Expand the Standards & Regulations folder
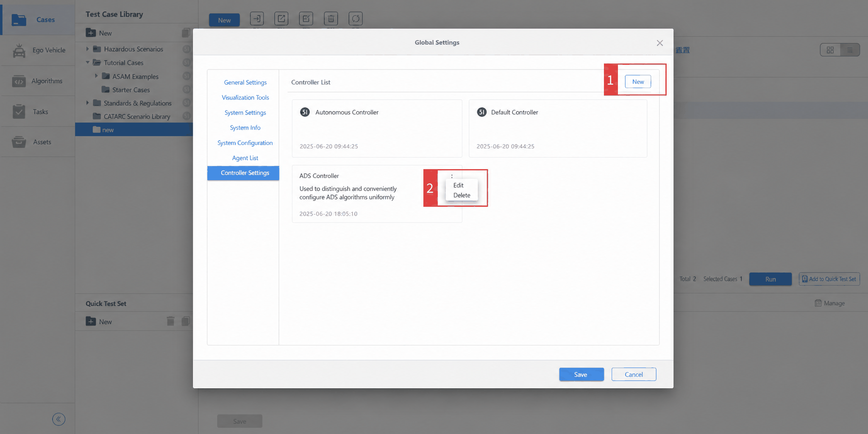868x434 pixels. coord(88,103)
